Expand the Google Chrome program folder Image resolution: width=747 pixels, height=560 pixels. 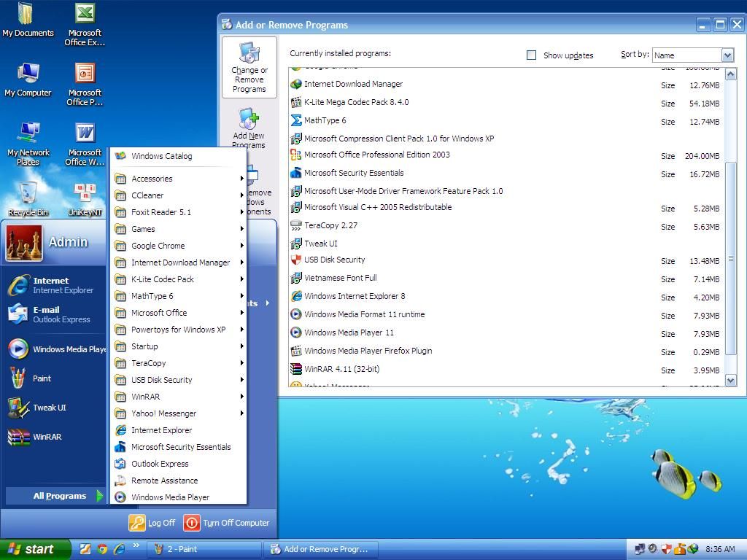click(179, 246)
